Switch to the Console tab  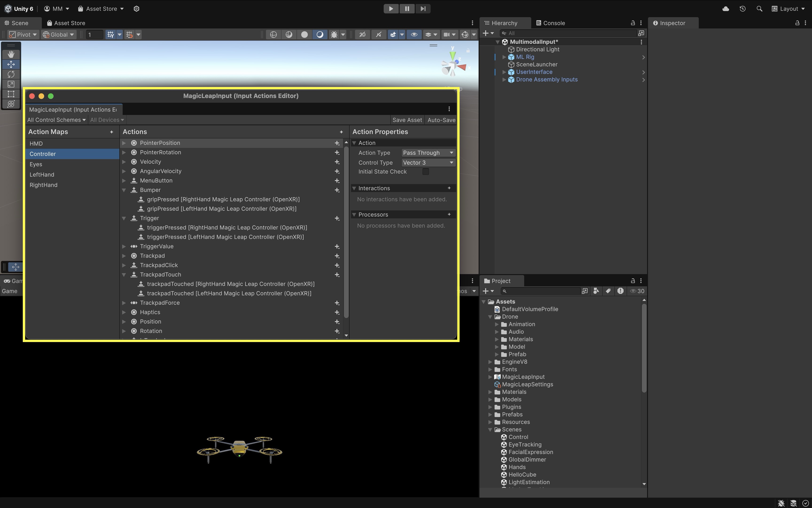[x=551, y=23]
